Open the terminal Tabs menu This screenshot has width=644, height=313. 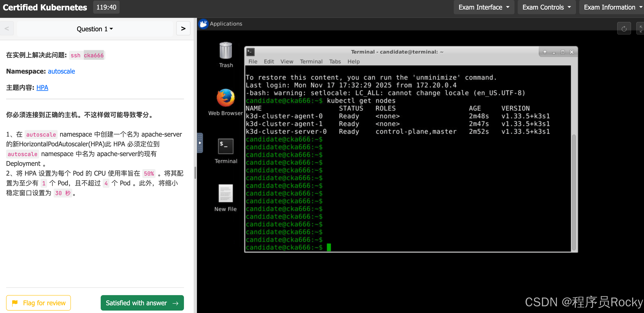tap(335, 62)
